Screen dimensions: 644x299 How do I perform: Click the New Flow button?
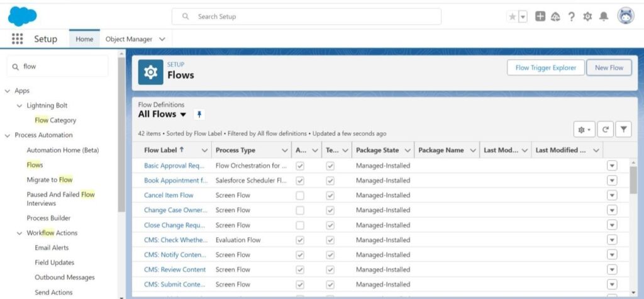(609, 68)
